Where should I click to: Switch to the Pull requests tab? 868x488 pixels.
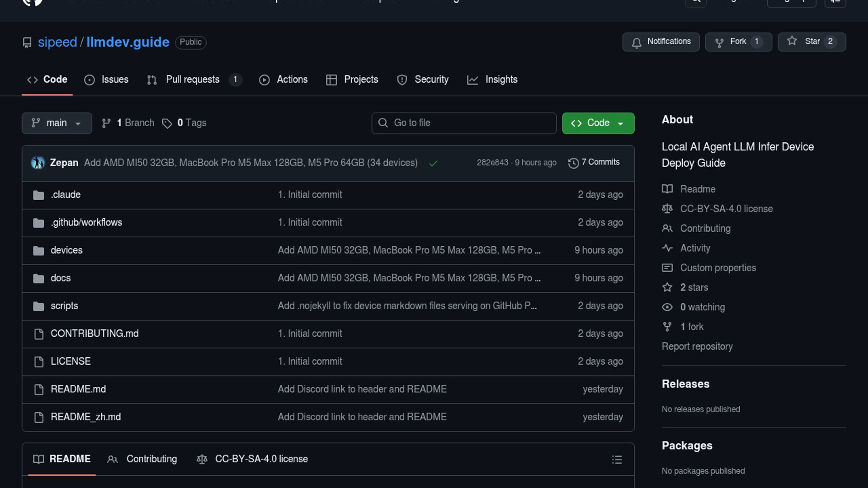click(193, 80)
